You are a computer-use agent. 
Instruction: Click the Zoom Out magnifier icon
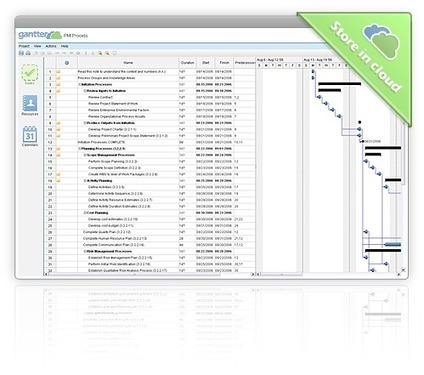pos(107,53)
